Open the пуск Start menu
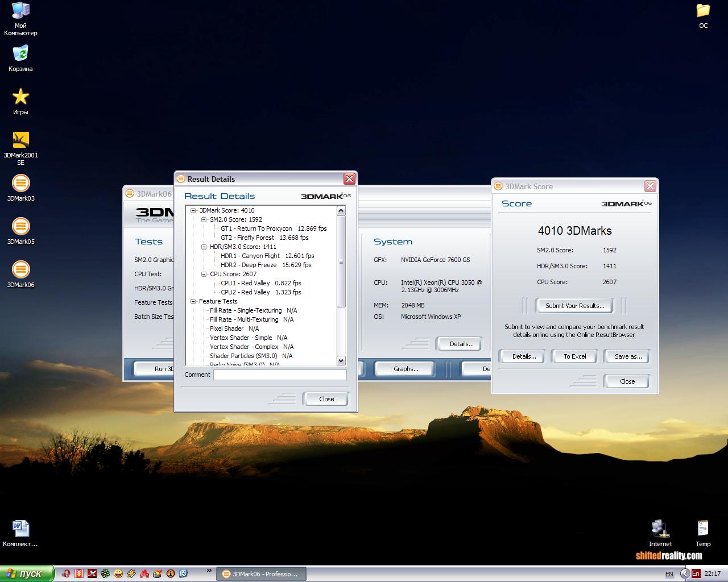The width and height of the screenshot is (728, 582). (27, 573)
